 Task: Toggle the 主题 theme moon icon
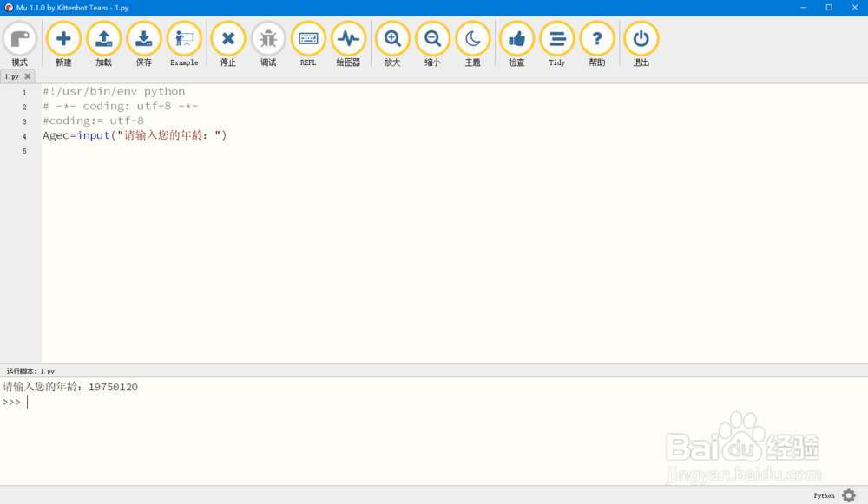point(473,44)
